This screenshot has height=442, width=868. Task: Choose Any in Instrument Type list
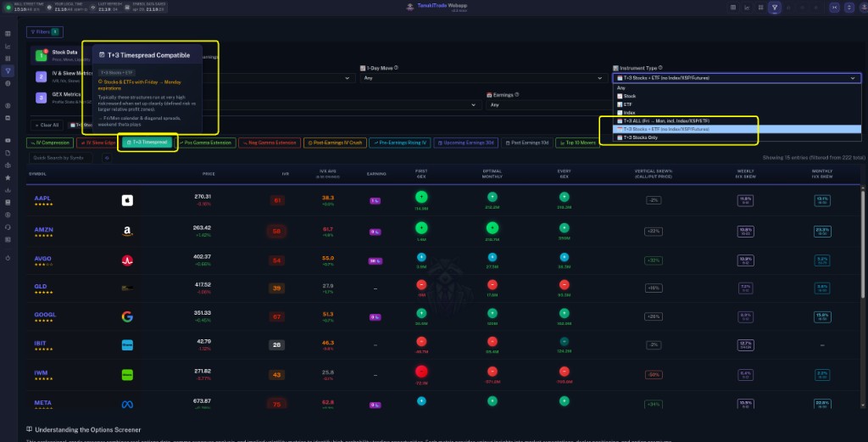pyautogui.click(x=737, y=88)
